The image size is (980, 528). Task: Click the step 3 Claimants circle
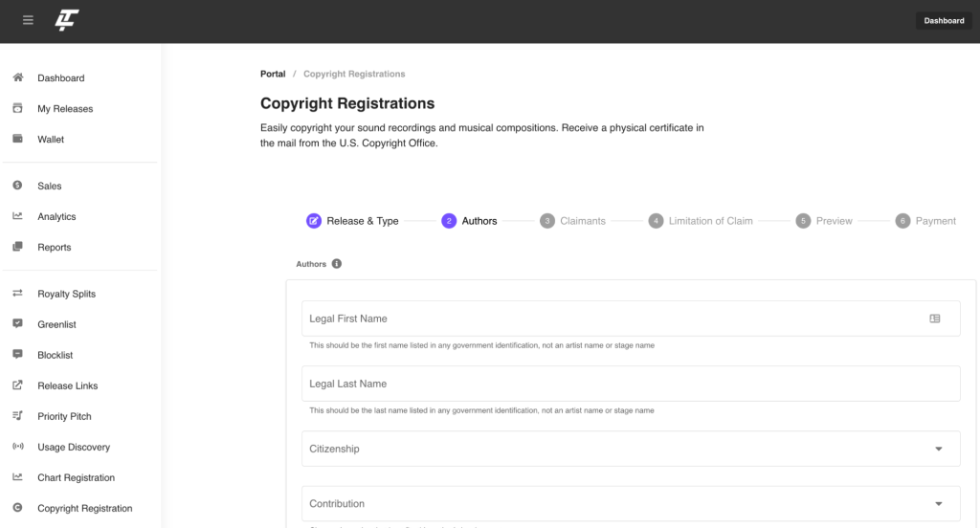click(x=547, y=221)
